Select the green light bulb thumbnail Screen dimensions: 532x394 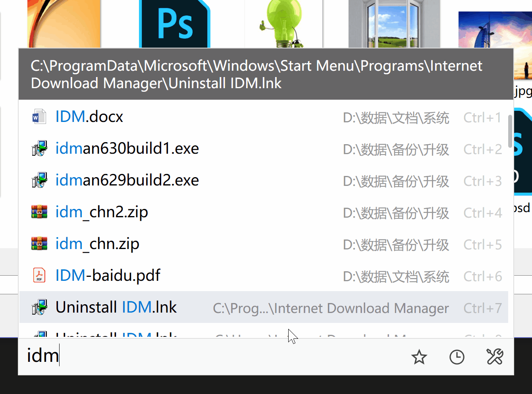283,24
